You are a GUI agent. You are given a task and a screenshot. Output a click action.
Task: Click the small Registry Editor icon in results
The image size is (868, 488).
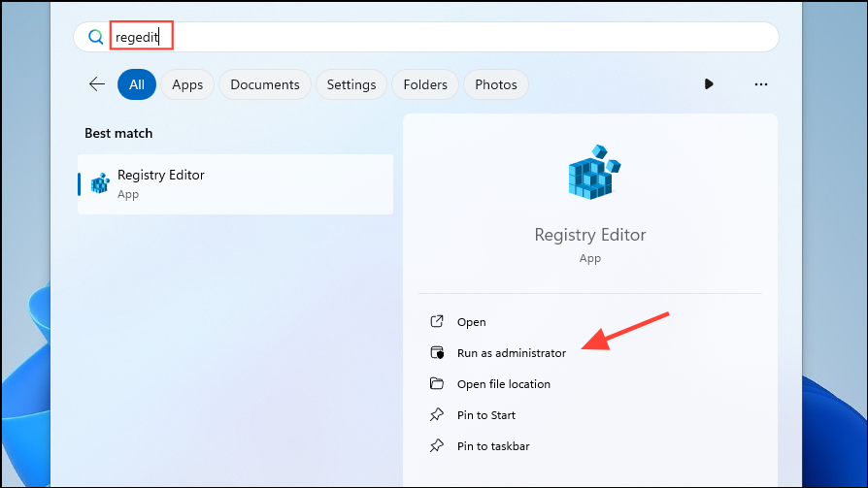(100, 183)
